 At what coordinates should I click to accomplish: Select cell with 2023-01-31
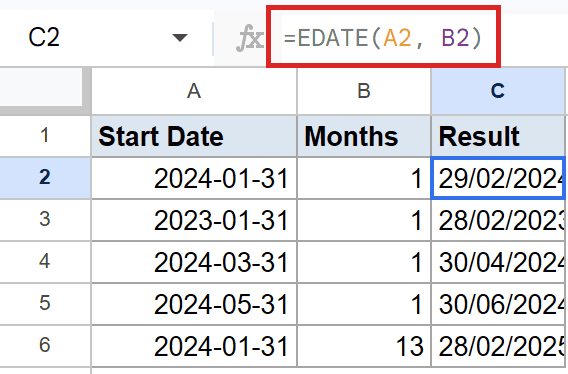(x=194, y=220)
